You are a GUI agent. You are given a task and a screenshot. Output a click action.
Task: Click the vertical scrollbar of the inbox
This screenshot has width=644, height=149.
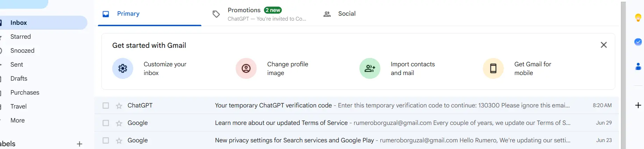pos(623,75)
